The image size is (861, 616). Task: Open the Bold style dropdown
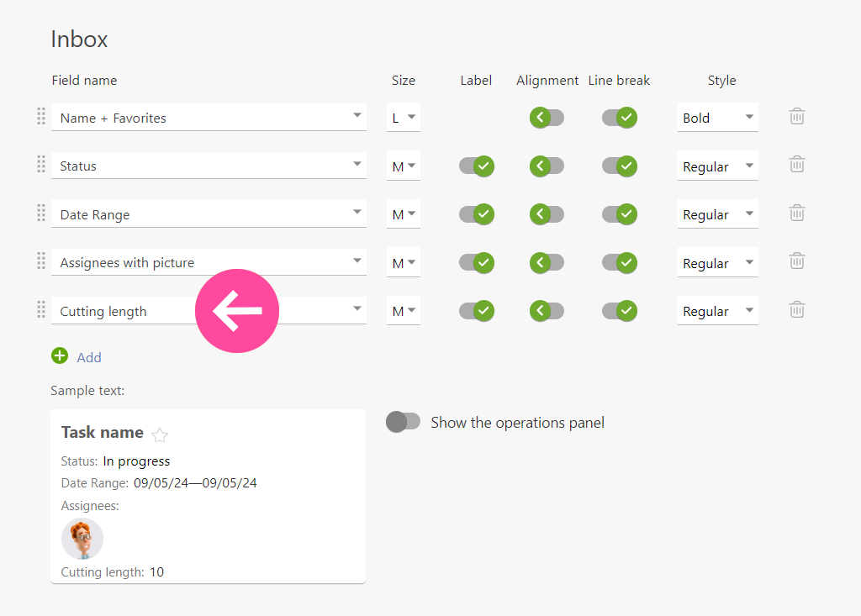718,117
